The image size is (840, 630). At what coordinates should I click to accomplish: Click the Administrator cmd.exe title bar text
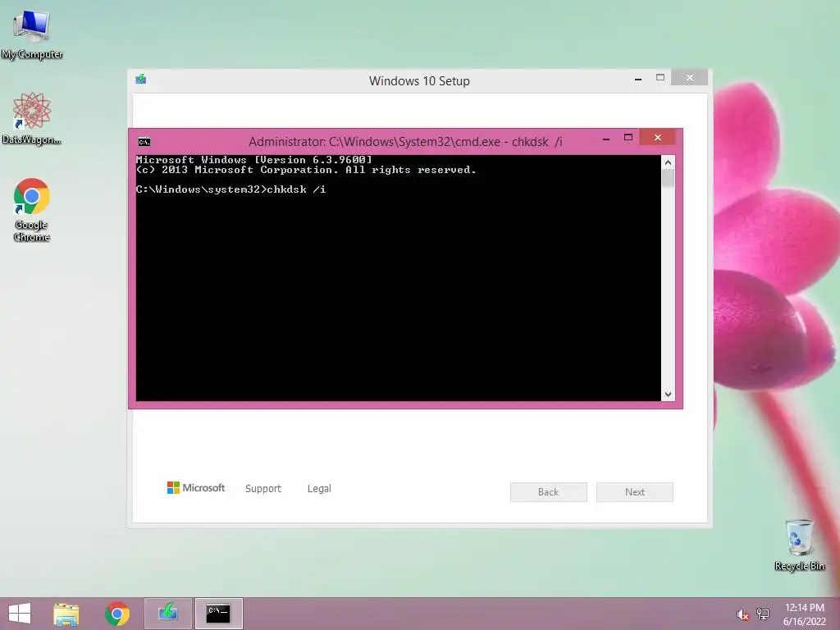tap(405, 142)
